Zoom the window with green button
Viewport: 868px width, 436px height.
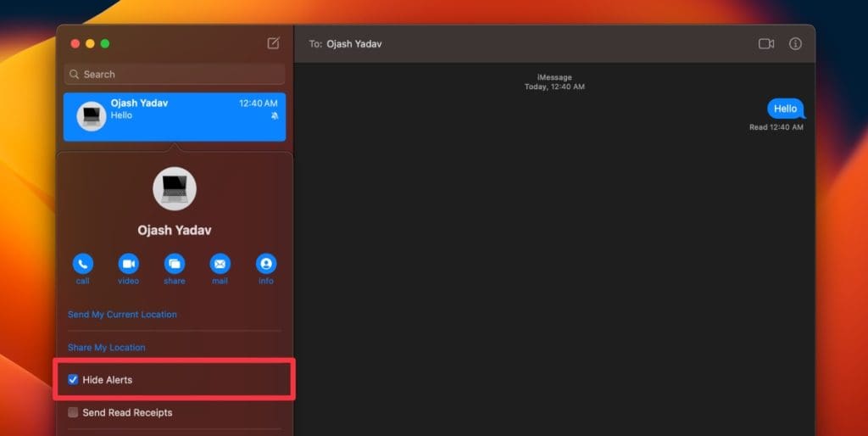[105, 44]
